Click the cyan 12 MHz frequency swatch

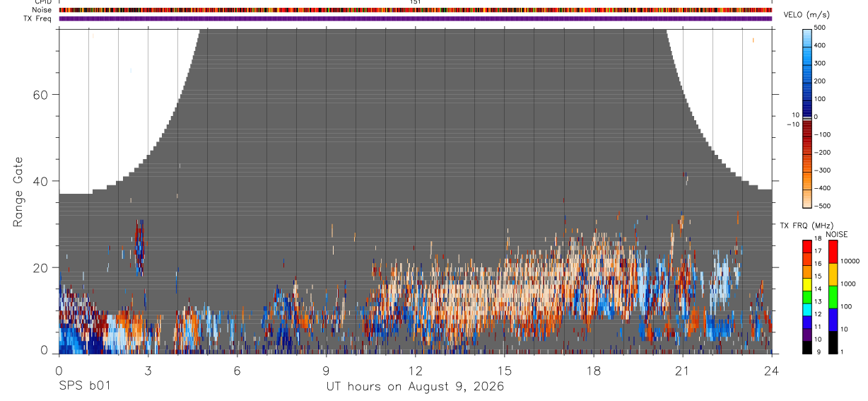(x=808, y=310)
